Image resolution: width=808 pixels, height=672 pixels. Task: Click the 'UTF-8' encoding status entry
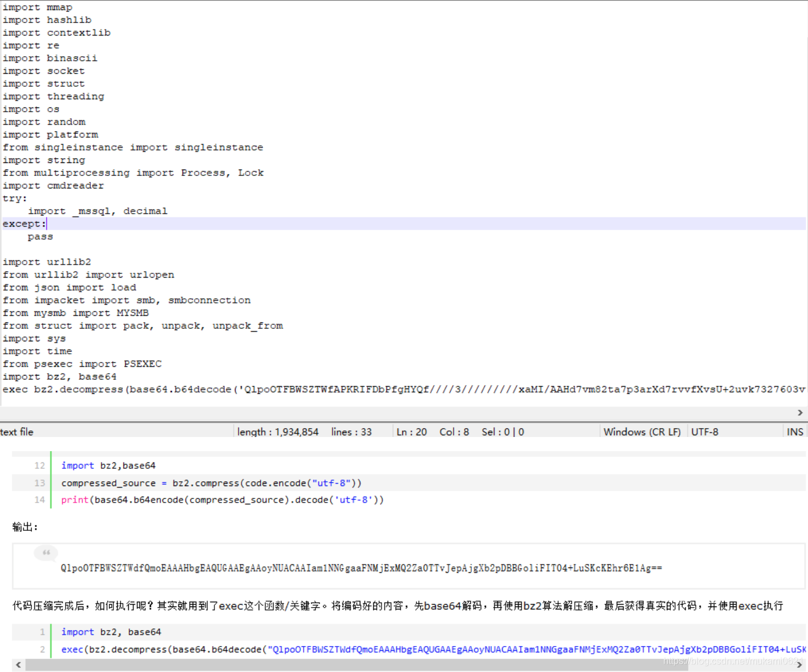click(x=705, y=432)
